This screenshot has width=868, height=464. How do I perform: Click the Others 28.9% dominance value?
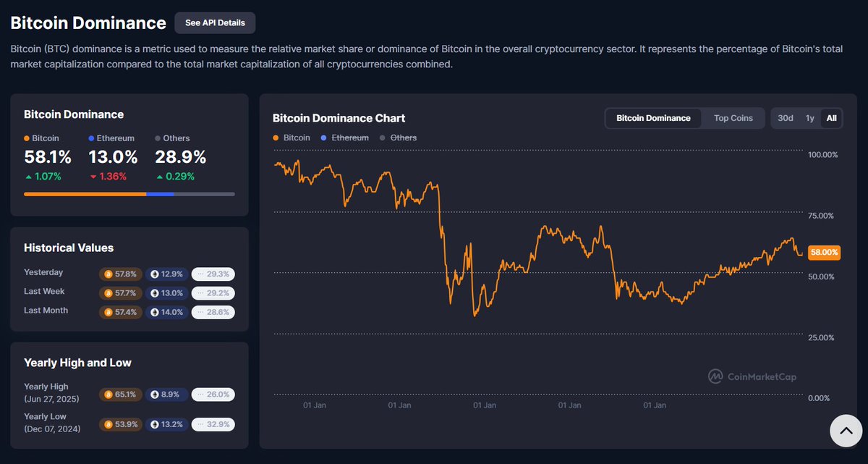pos(181,157)
